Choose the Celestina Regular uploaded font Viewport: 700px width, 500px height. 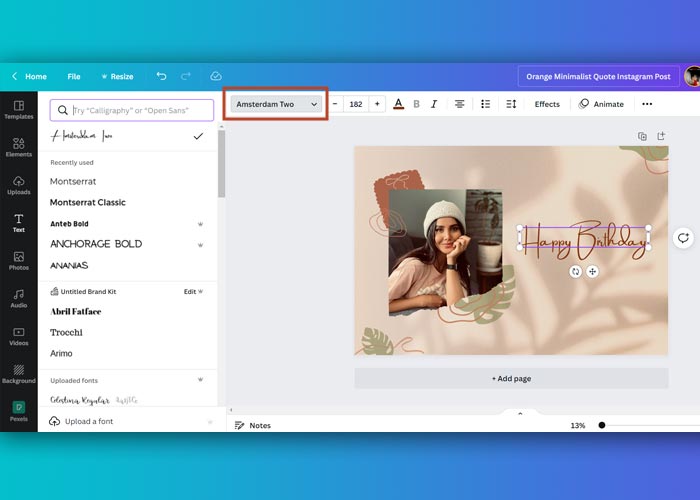pos(94,400)
